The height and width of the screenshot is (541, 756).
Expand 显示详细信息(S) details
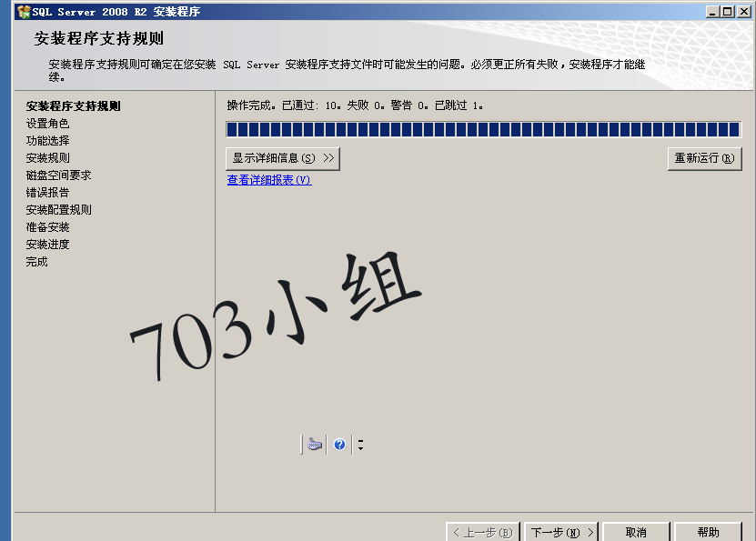coord(283,158)
